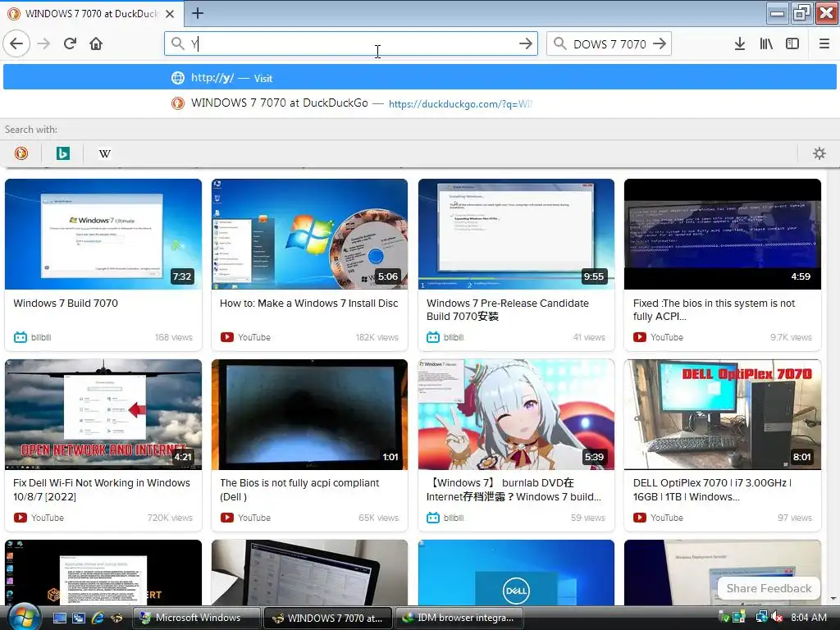840x630 pixels.
Task: Click YouTube icon under Fix Dell Wi-Fi video
Action: (x=21, y=518)
